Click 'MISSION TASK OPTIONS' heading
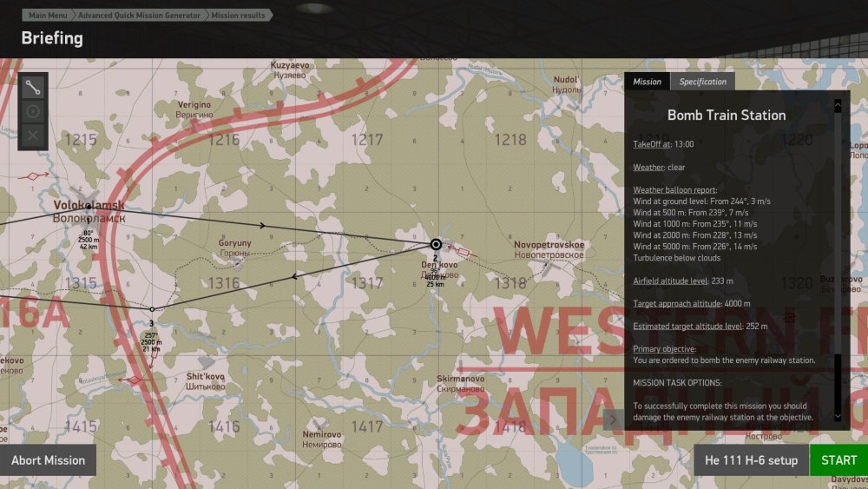The height and width of the screenshot is (489, 868). pyautogui.click(x=678, y=383)
